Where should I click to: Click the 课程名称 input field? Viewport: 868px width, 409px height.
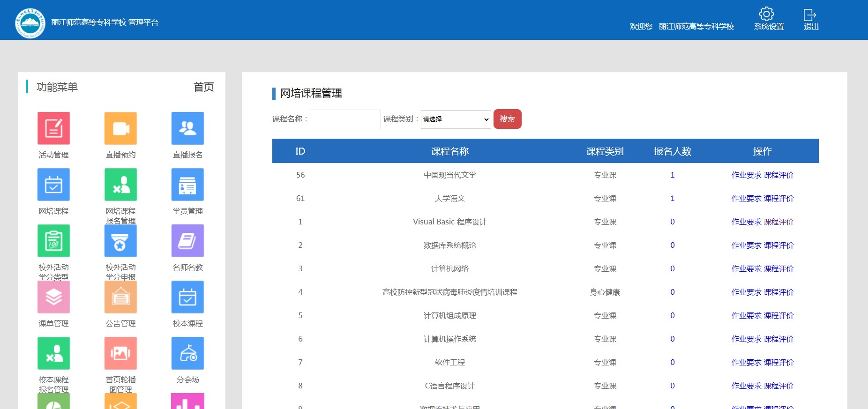(345, 119)
